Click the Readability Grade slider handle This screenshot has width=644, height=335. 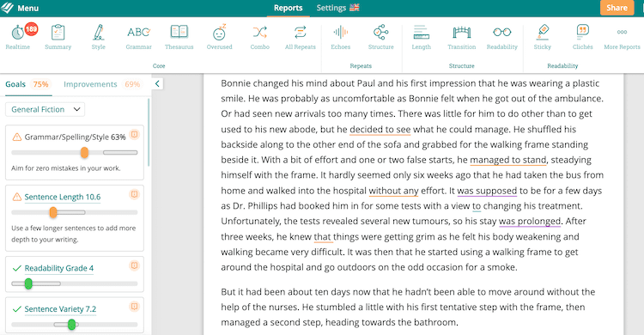click(28, 283)
